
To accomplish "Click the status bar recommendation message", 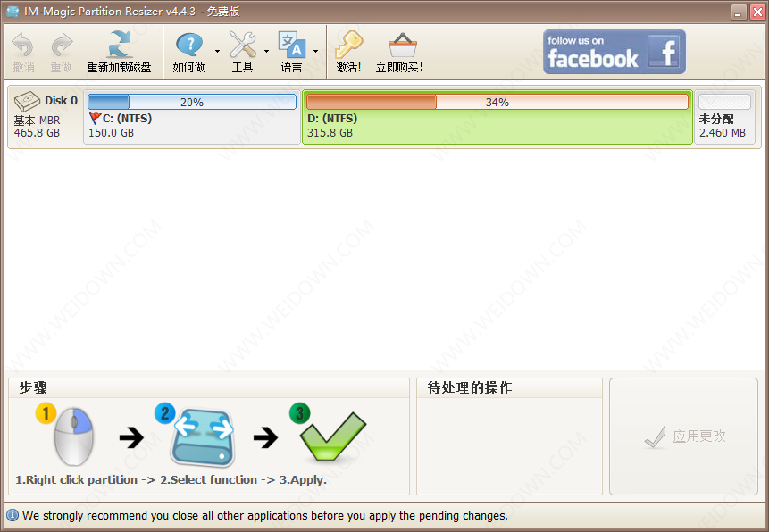I will pyautogui.click(x=265, y=516).
